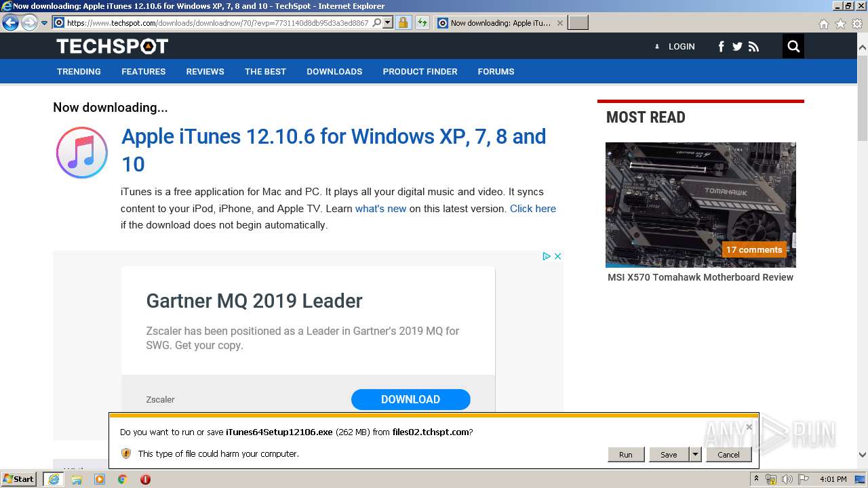This screenshot has height=488, width=868.
Task: Click the site search magnifier button
Action: tap(793, 47)
